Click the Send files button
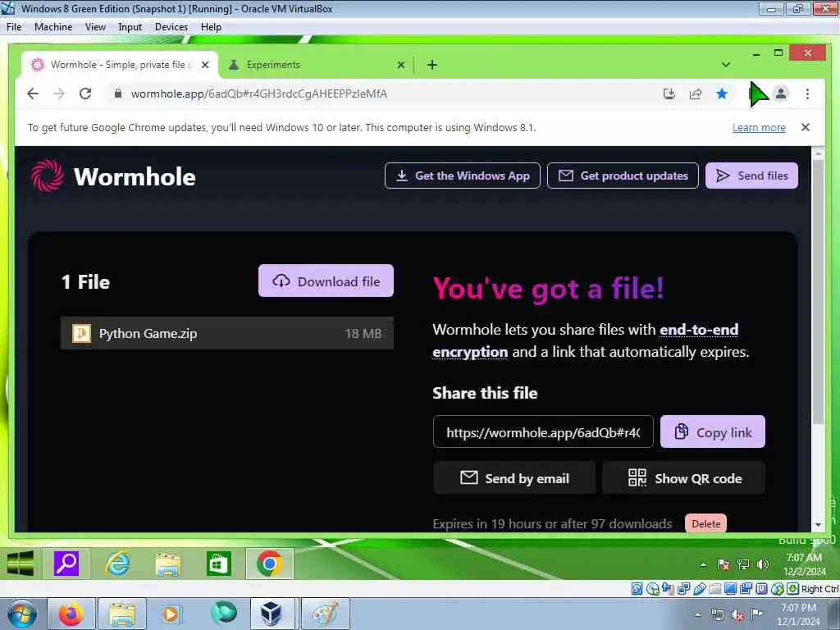Viewport: 840px width, 630px height. point(751,176)
